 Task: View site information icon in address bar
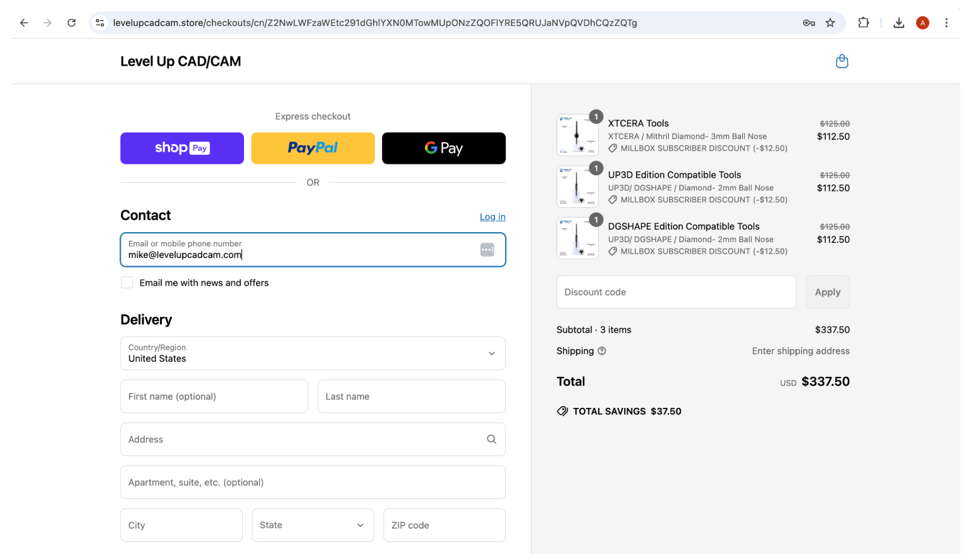(x=100, y=23)
